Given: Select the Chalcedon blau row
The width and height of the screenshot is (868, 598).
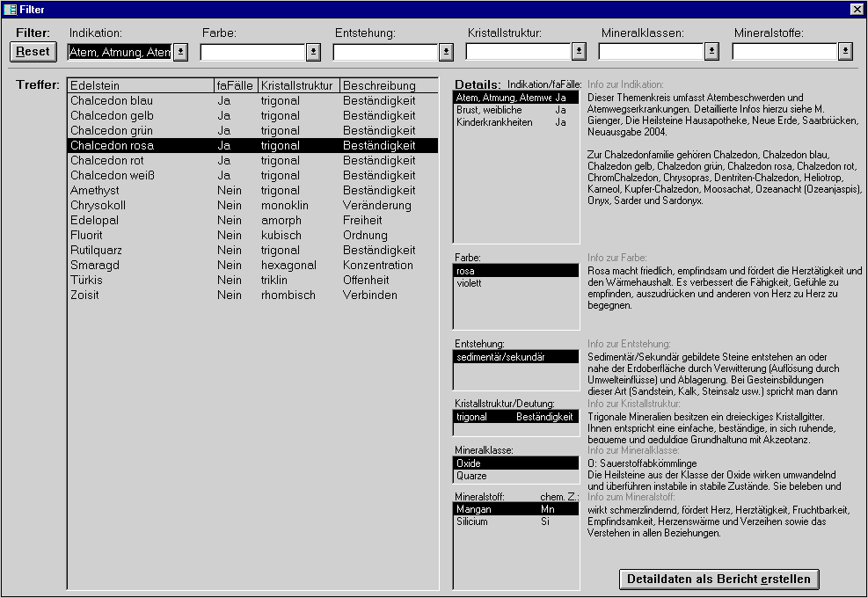Looking at the screenshot, I should point(253,101).
